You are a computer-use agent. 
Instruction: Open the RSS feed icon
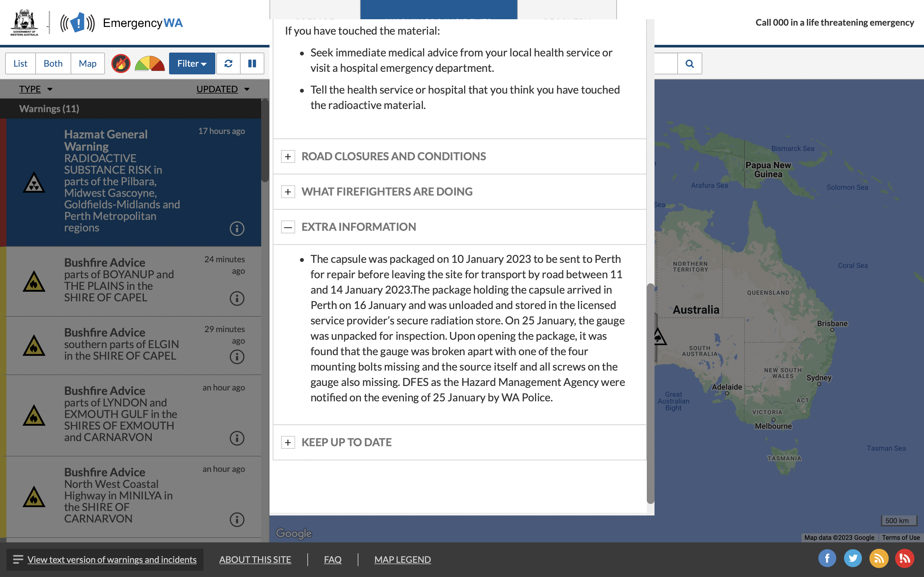(x=878, y=559)
